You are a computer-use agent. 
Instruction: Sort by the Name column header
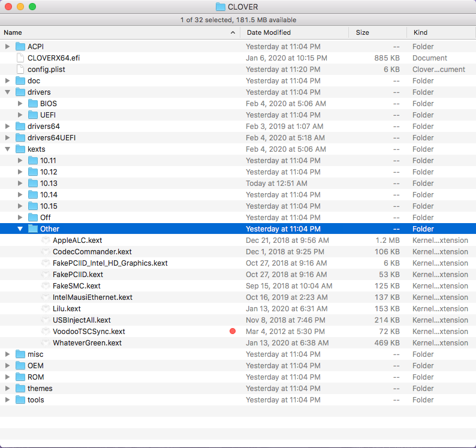click(x=120, y=32)
